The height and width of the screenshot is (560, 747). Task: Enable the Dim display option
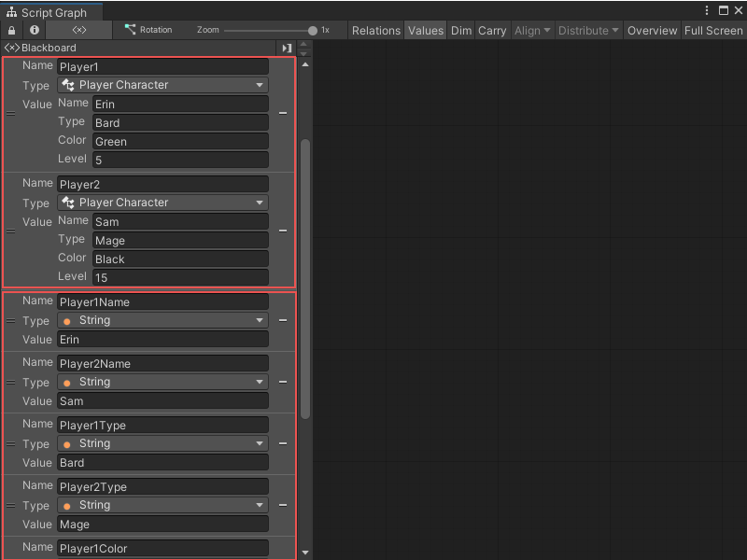click(x=461, y=30)
